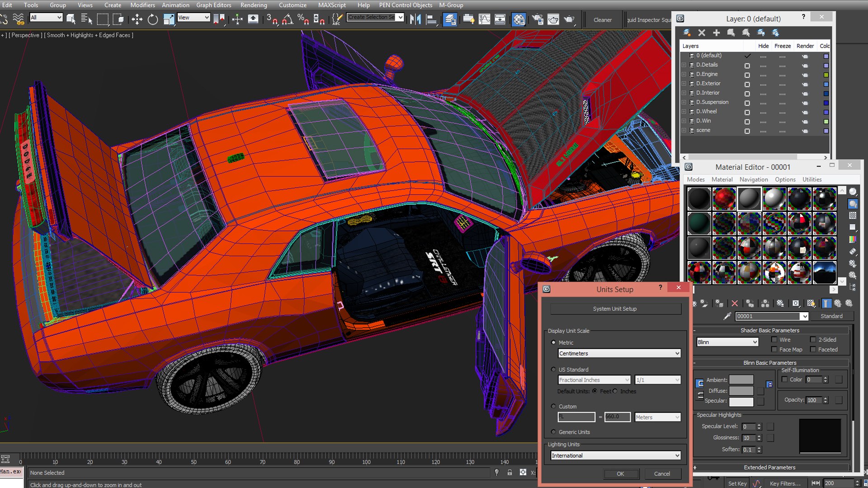Screen dimensions: 868x488
Task: Open Material Editor Navigation menu
Action: click(754, 179)
